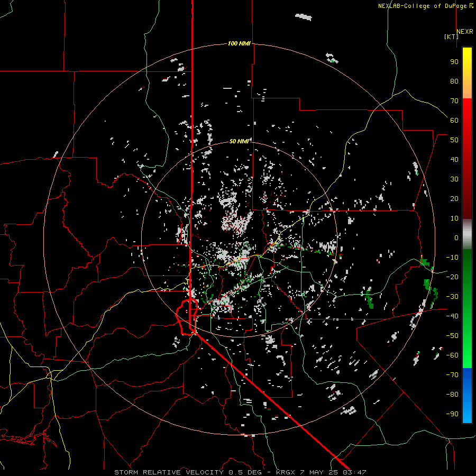
Task: Select the positive 30 value on velocity scale
Action: pos(454,179)
